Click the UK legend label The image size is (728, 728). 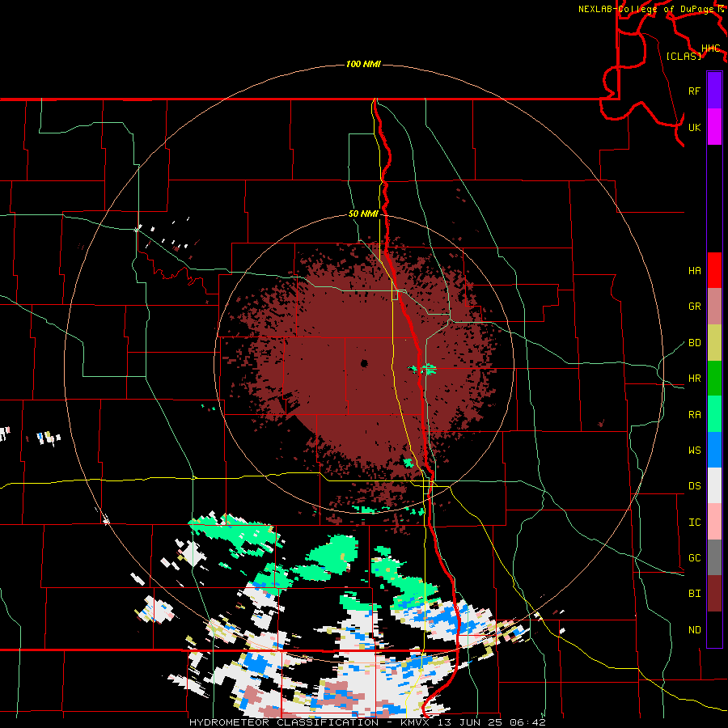pos(695,127)
